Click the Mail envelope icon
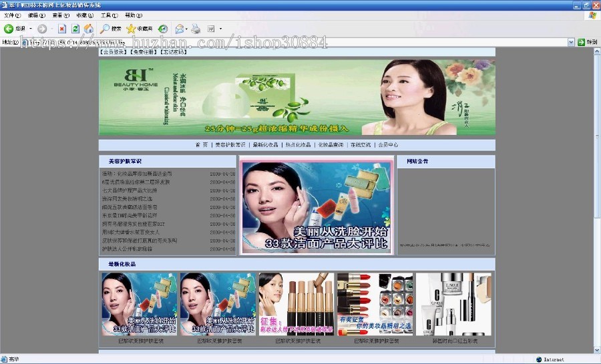The width and height of the screenshot is (601, 364). coord(180,29)
